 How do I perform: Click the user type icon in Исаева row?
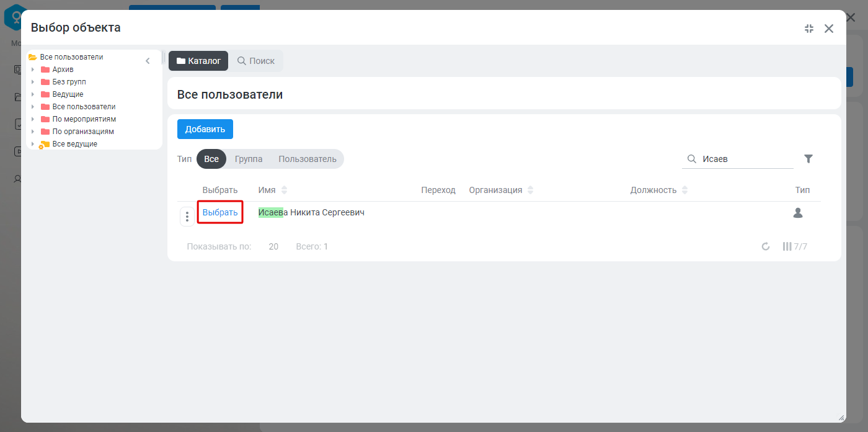(798, 213)
